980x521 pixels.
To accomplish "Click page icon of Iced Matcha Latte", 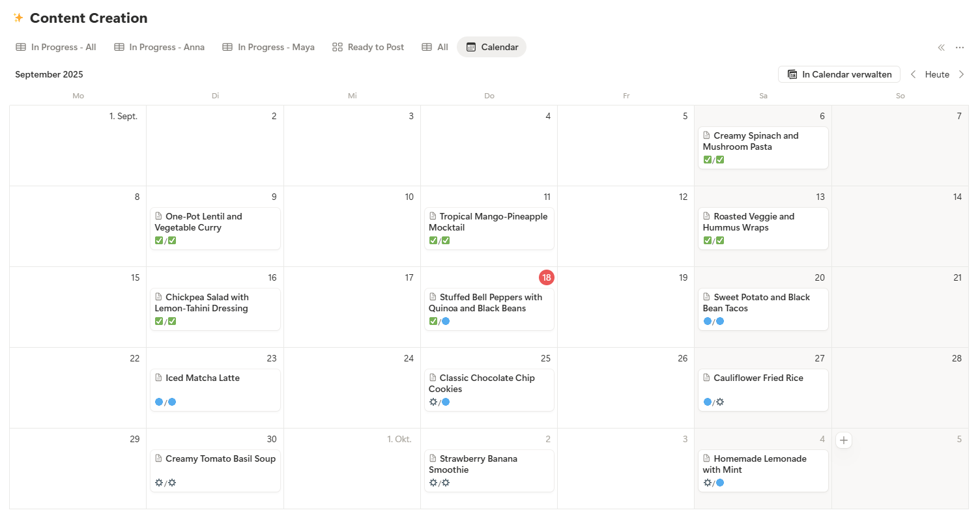I will pyautogui.click(x=158, y=378).
